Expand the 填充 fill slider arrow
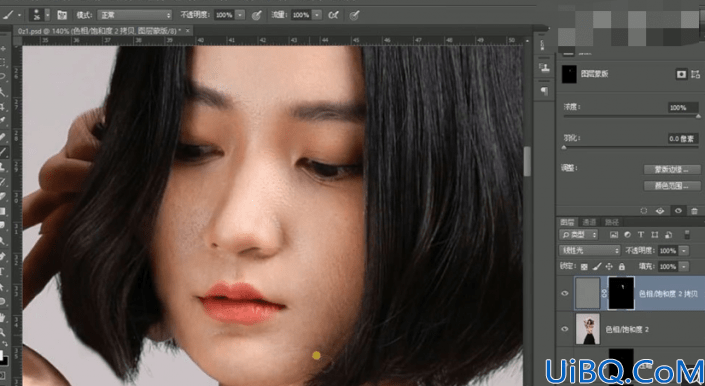 (x=684, y=266)
